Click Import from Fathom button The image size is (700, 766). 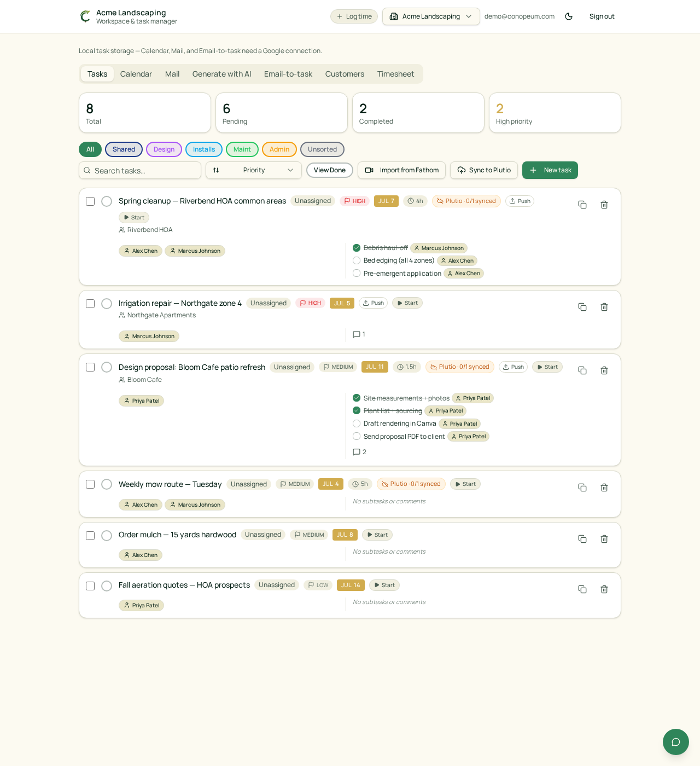tap(401, 170)
